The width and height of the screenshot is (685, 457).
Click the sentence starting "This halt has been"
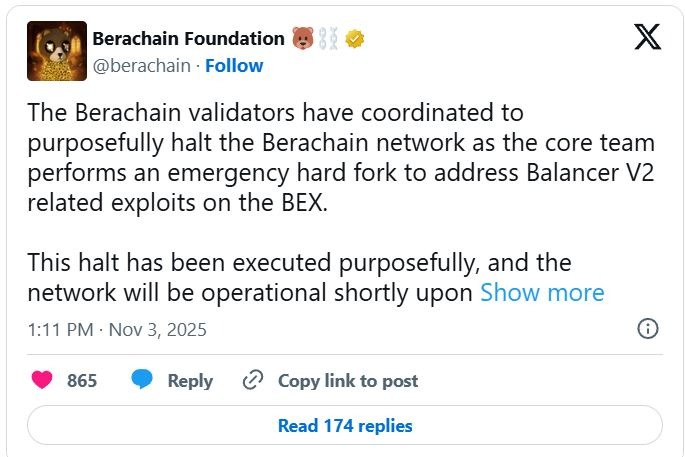pos(300,264)
